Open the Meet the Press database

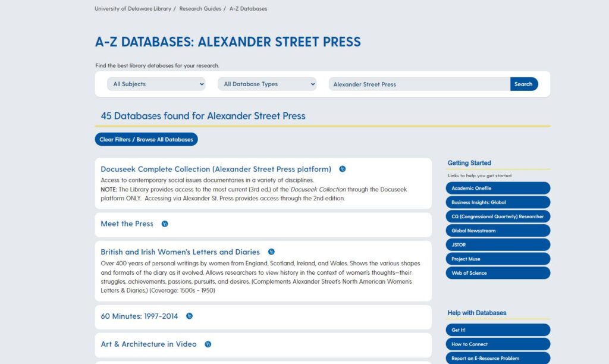[x=127, y=224]
